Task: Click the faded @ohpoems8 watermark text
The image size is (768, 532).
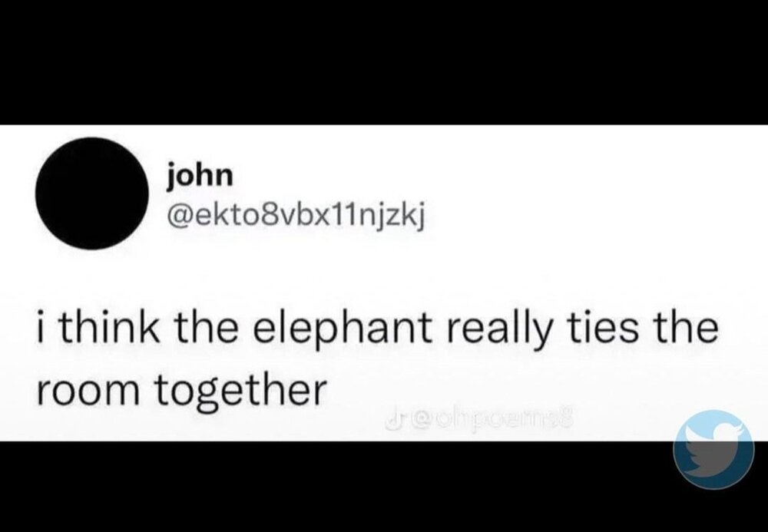Action: pos(493,418)
